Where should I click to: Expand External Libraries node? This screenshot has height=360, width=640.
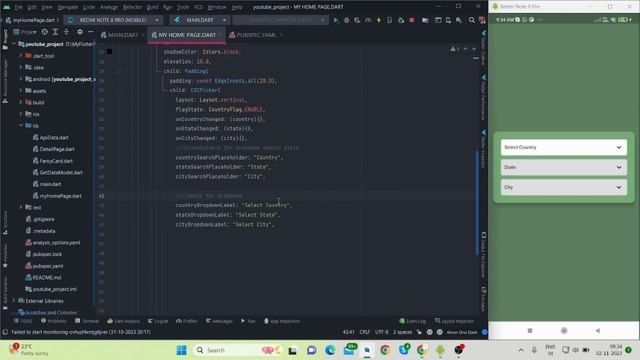(x=14, y=301)
